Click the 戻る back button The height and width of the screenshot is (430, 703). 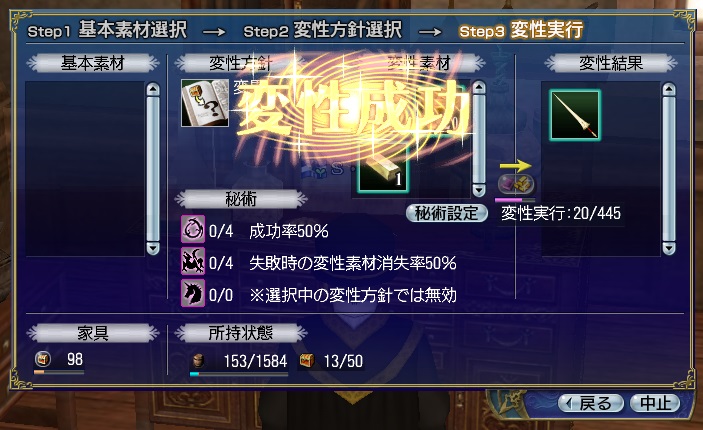click(x=591, y=404)
